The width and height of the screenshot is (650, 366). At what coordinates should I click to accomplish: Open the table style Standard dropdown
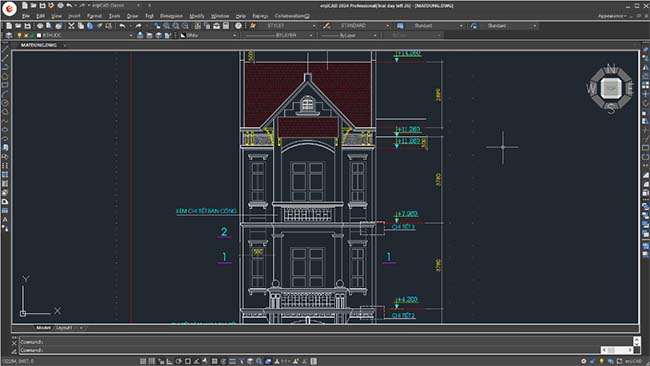click(x=461, y=26)
